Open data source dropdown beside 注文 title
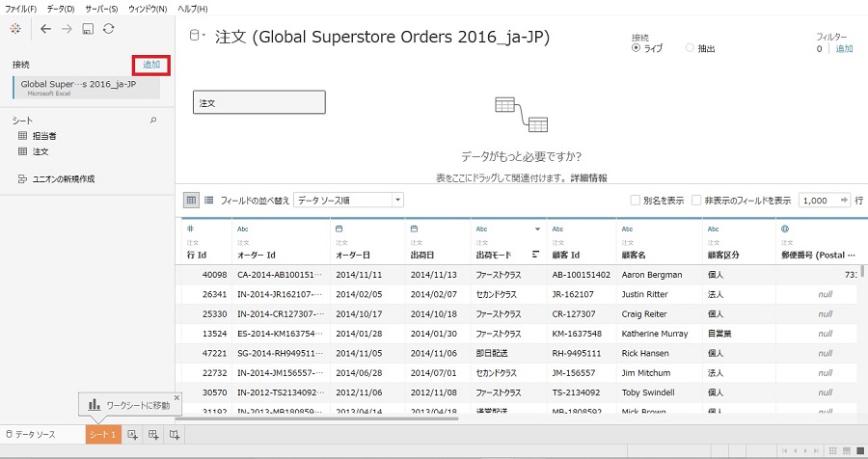The image size is (868, 459). 196,36
